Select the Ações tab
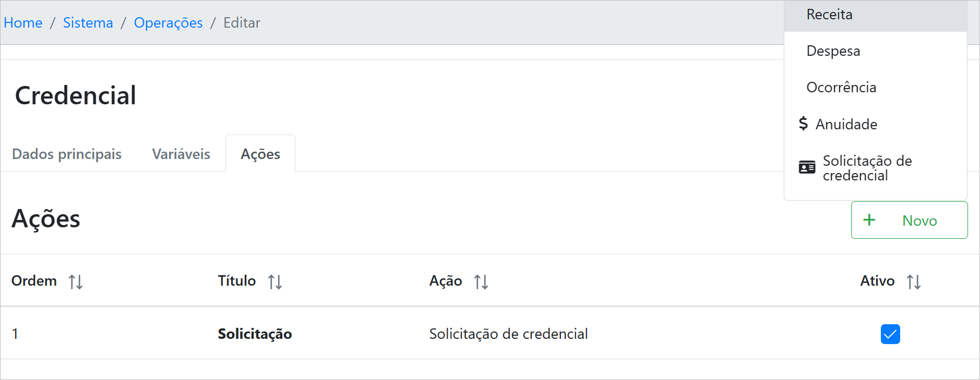Viewport: 980px width, 380px height. coord(260,154)
